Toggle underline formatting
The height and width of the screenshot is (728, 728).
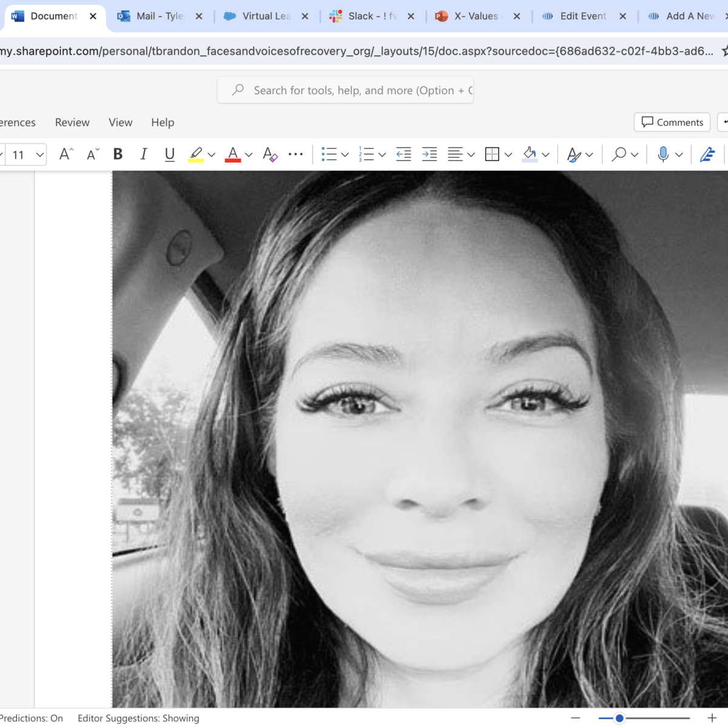coord(170,155)
